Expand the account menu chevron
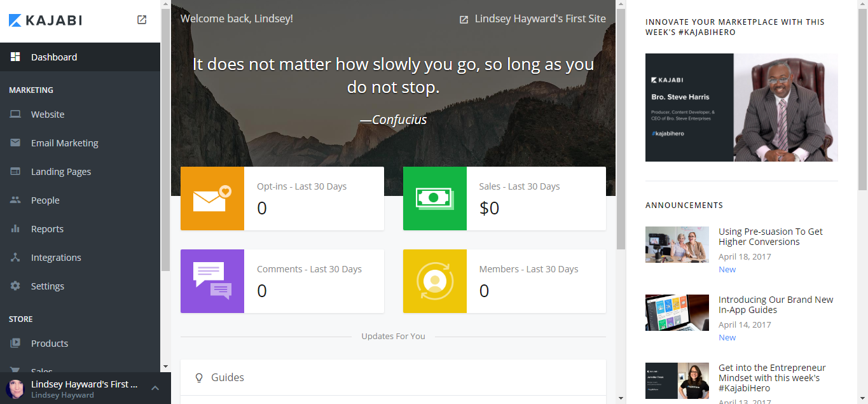The image size is (868, 404). [155, 388]
